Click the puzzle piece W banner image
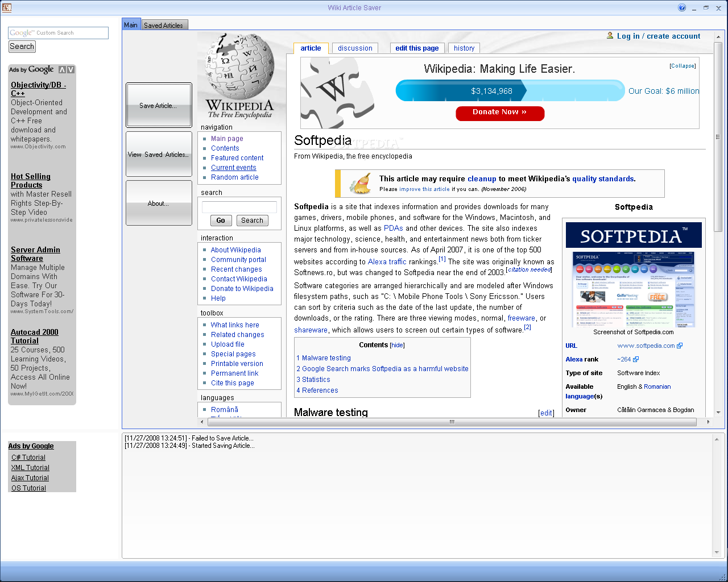 (338, 93)
